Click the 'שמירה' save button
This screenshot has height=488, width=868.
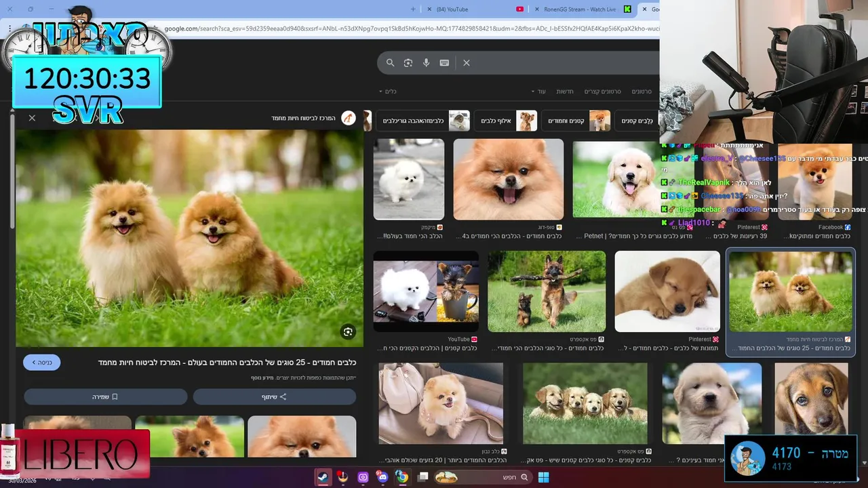click(105, 396)
